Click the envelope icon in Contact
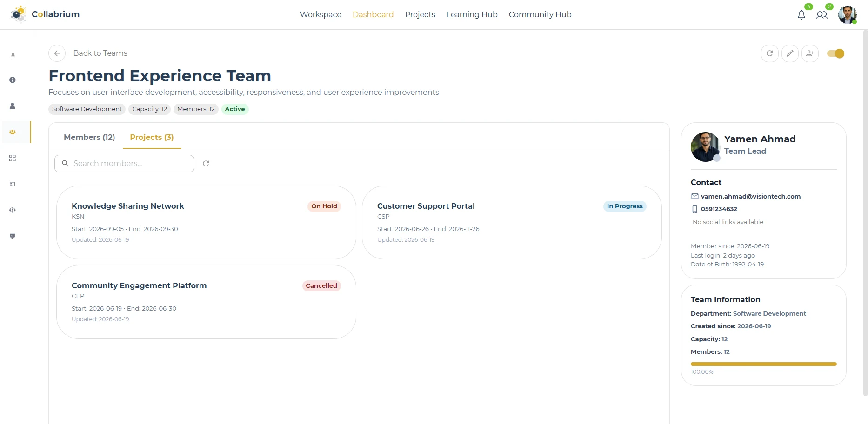The height and width of the screenshot is (424, 868). (x=695, y=196)
